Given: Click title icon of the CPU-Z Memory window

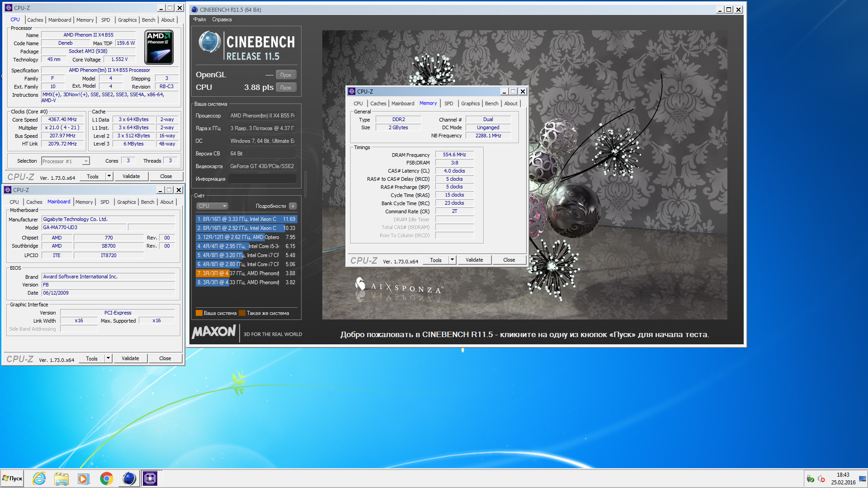Looking at the screenshot, I should coord(351,91).
